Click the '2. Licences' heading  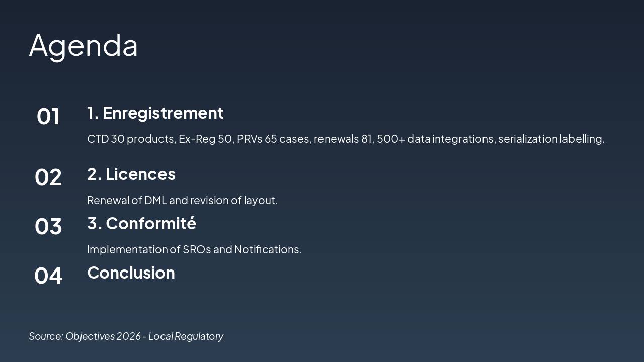coord(131,174)
